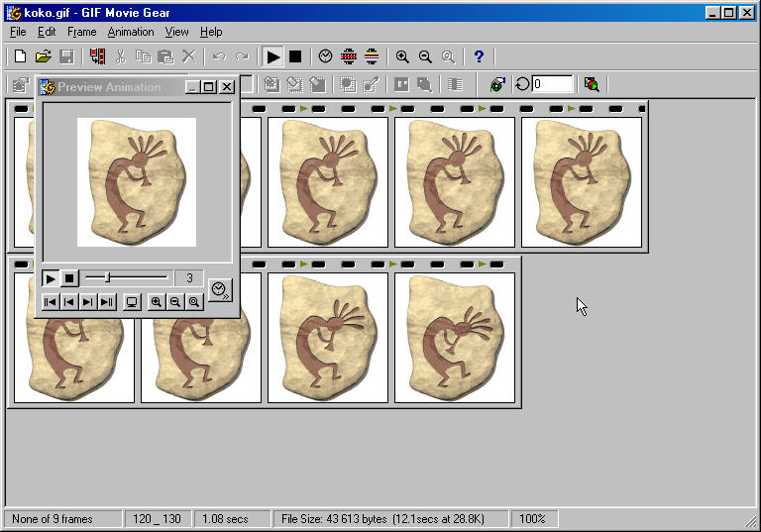
Task: Open the Frame menu
Action: 81,32
